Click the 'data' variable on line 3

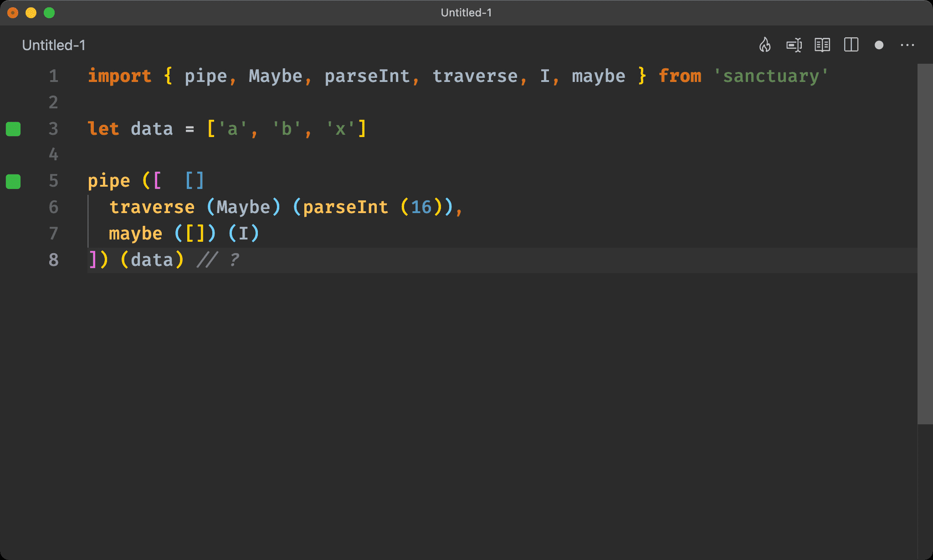152,129
